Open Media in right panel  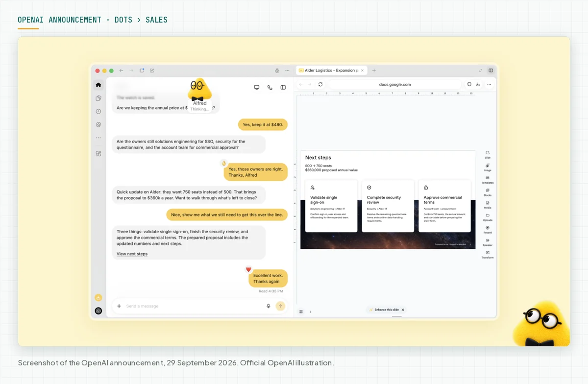tap(488, 205)
